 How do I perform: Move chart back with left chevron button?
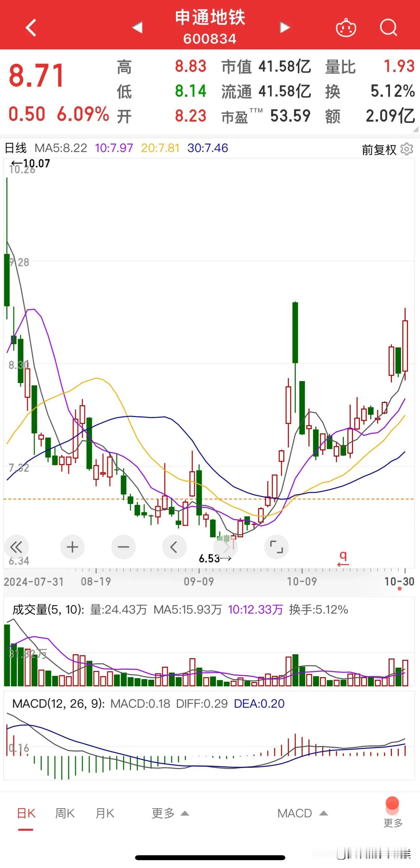pyautogui.click(x=174, y=547)
